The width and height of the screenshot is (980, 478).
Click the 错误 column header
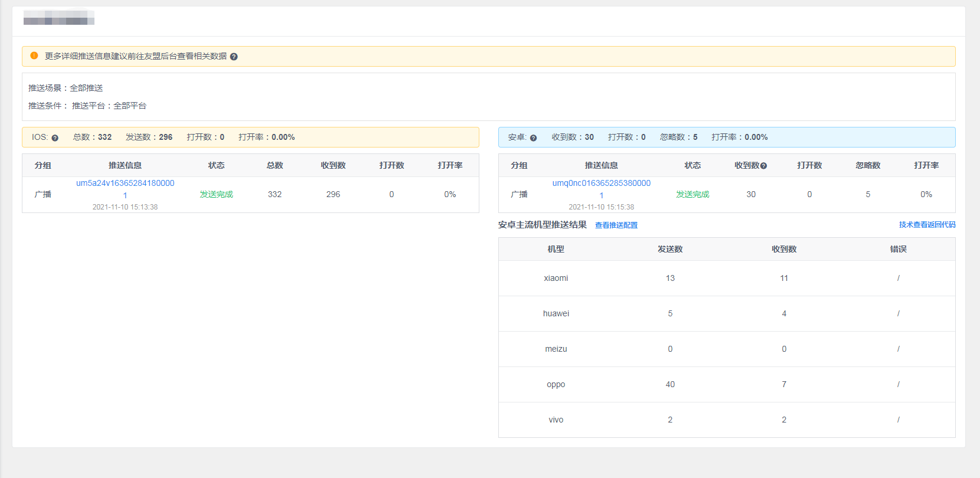[899, 249]
